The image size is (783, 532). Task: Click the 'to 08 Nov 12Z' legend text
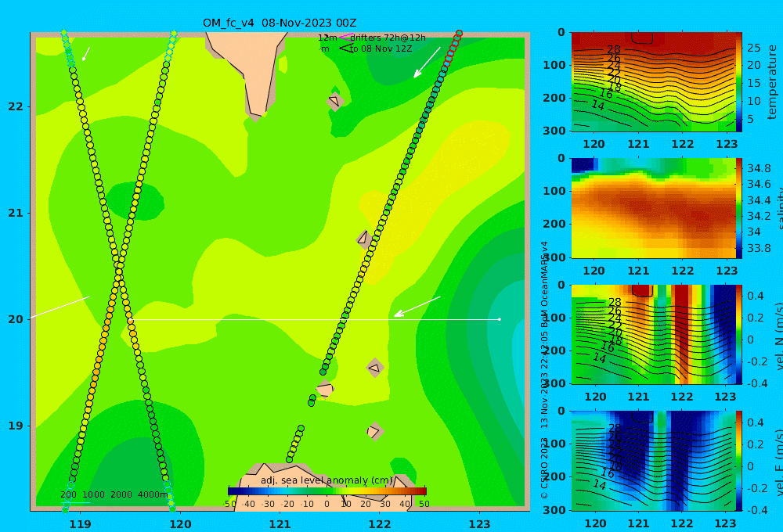[381, 49]
